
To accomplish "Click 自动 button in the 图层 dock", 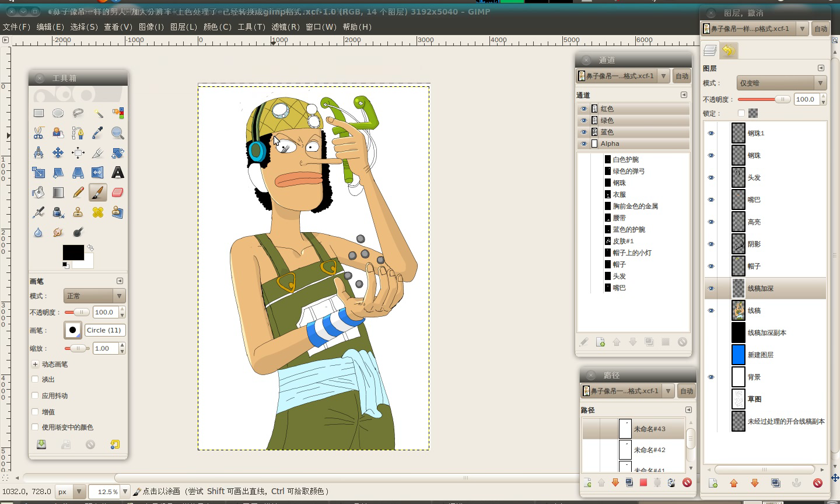I will coord(821,29).
